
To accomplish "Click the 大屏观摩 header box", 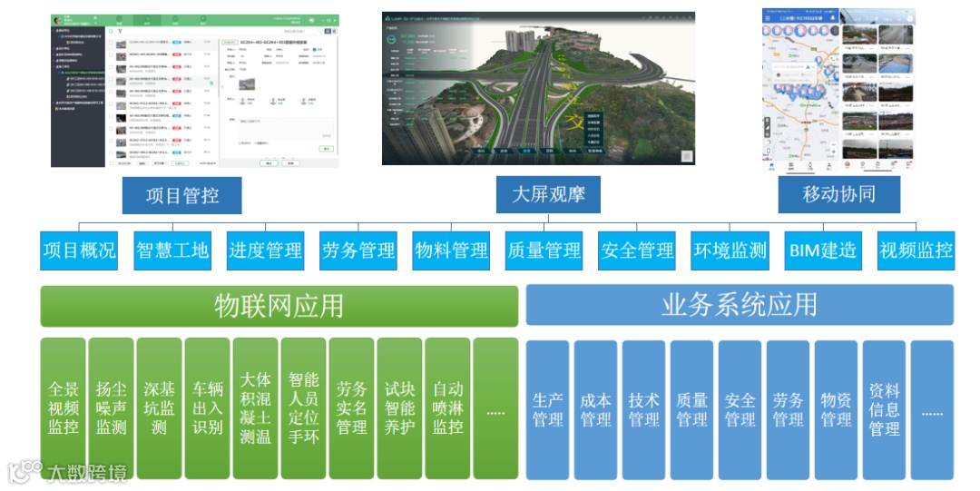I will click(548, 194).
